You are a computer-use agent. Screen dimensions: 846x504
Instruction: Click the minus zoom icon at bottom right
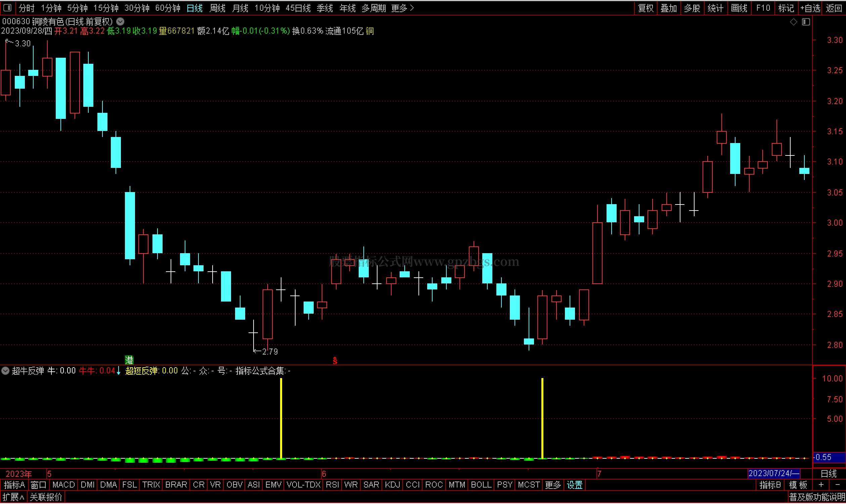point(837,485)
